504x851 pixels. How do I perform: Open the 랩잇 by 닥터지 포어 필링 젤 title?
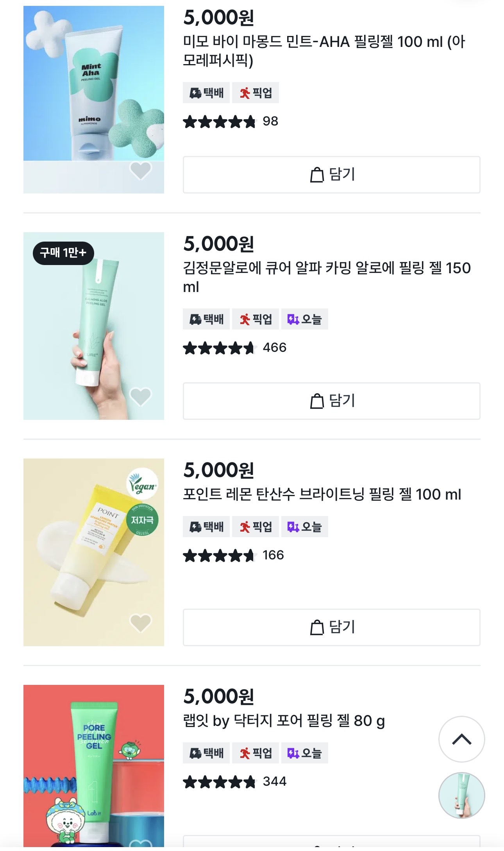click(284, 720)
